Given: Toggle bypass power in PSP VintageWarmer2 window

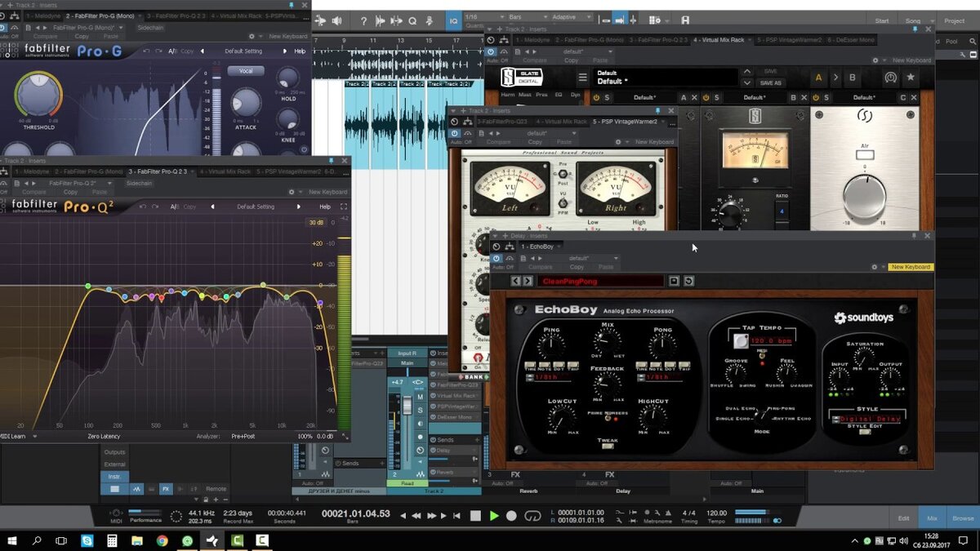Looking at the screenshot, I should tap(455, 132).
